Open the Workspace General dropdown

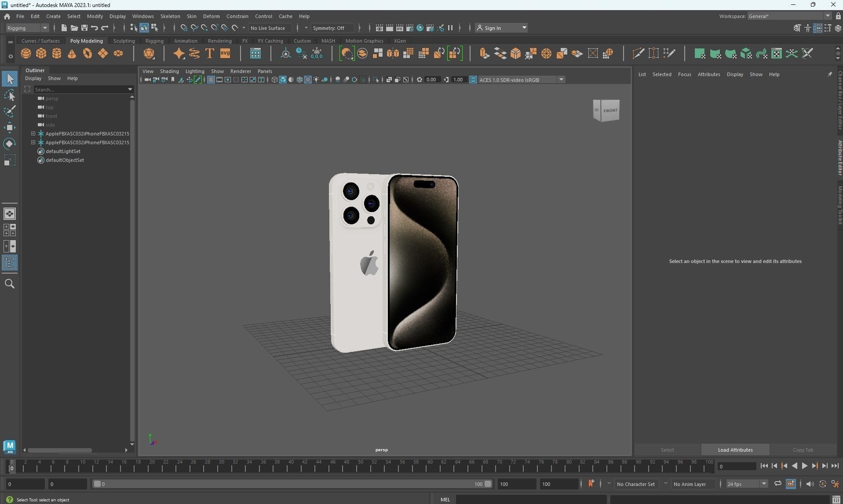[x=789, y=16]
